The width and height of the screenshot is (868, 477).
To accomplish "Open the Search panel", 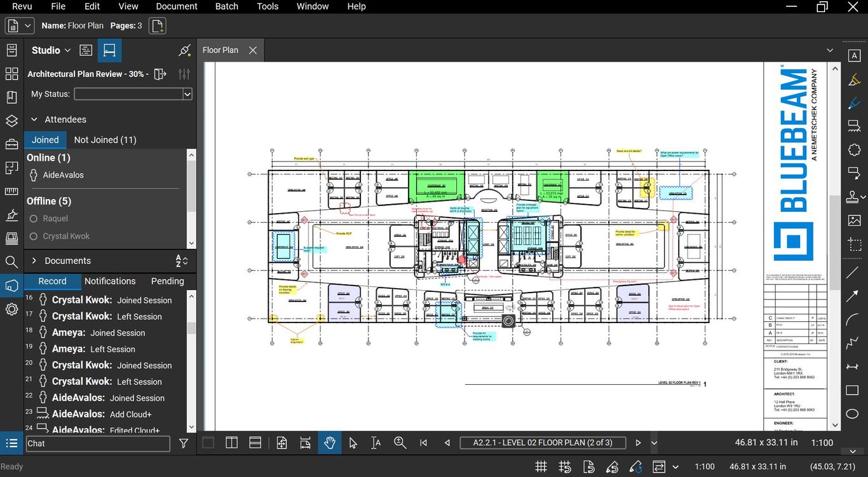I will pos(11,261).
